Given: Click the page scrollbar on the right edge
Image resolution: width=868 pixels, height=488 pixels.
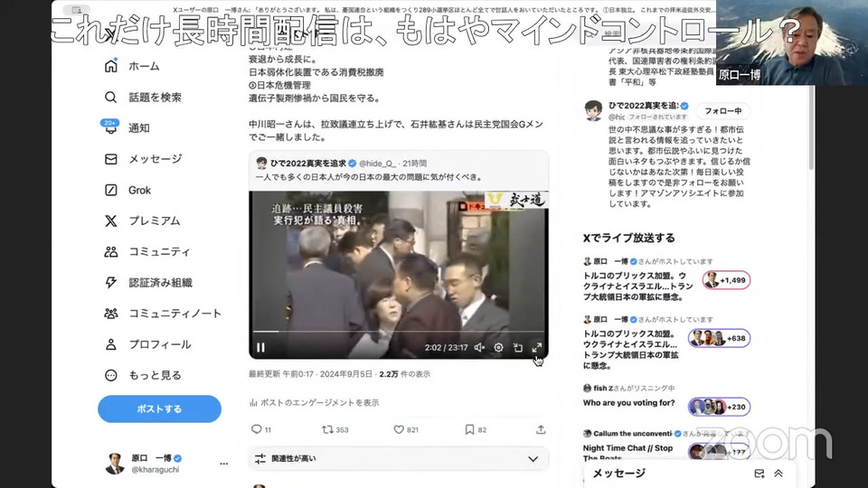Looking at the screenshot, I should 811,127.
